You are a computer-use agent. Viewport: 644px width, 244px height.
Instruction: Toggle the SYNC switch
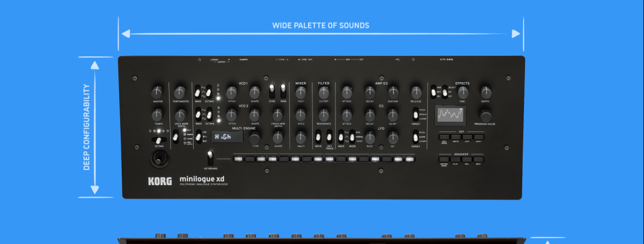pyautogui.click(x=272, y=90)
